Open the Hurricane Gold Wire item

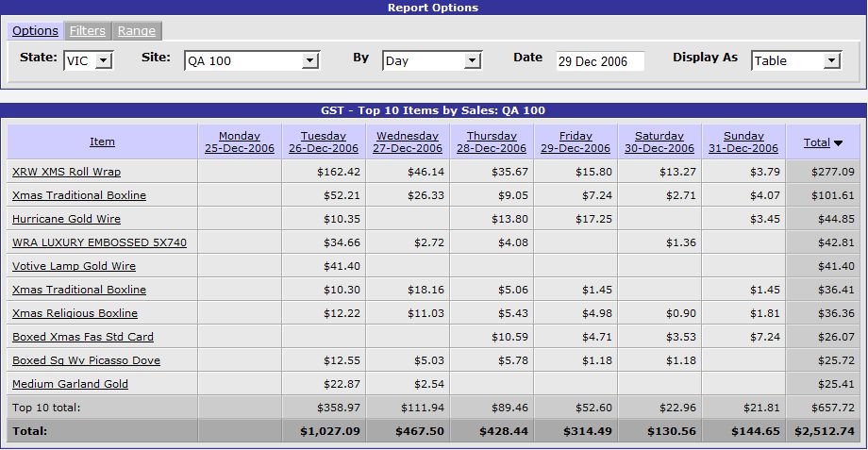point(66,219)
